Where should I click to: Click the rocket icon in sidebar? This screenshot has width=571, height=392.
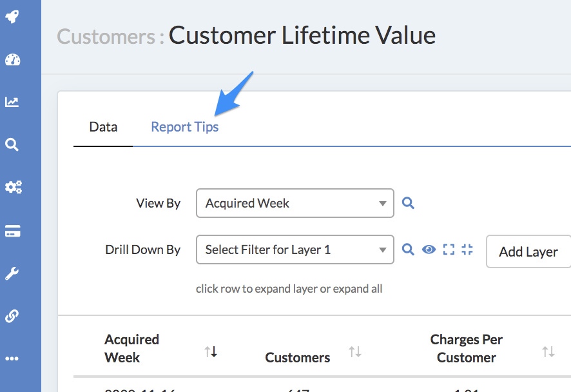pyautogui.click(x=12, y=17)
